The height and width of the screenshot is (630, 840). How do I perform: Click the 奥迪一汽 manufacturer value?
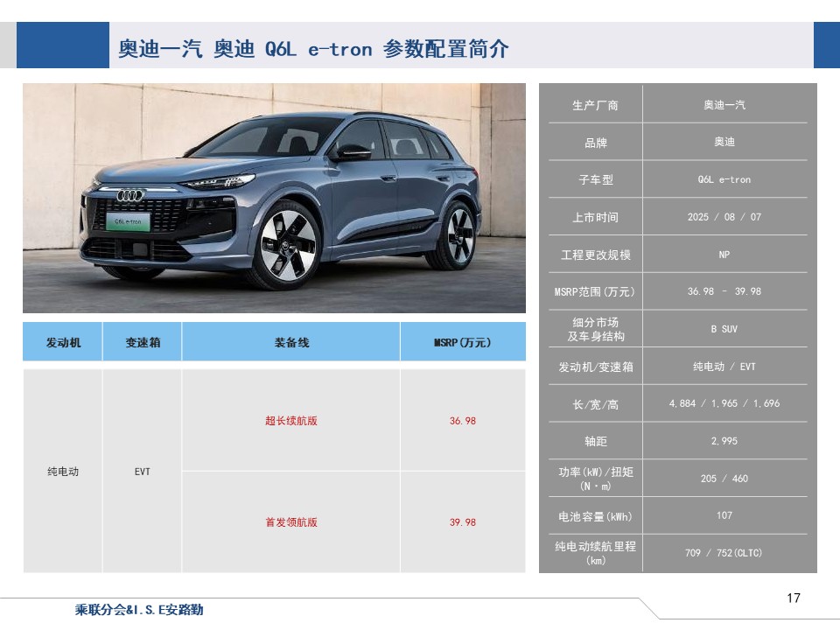[x=724, y=104]
